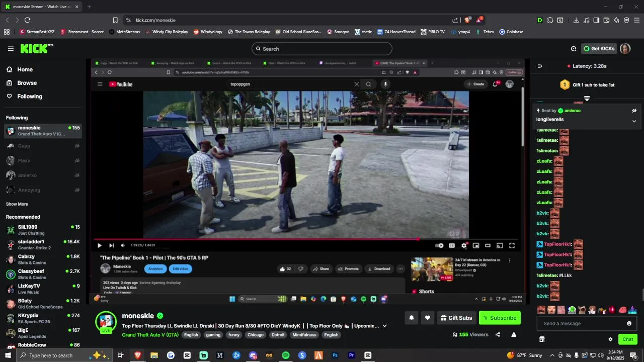
Task: Play the YouTube video
Action: 99,245
